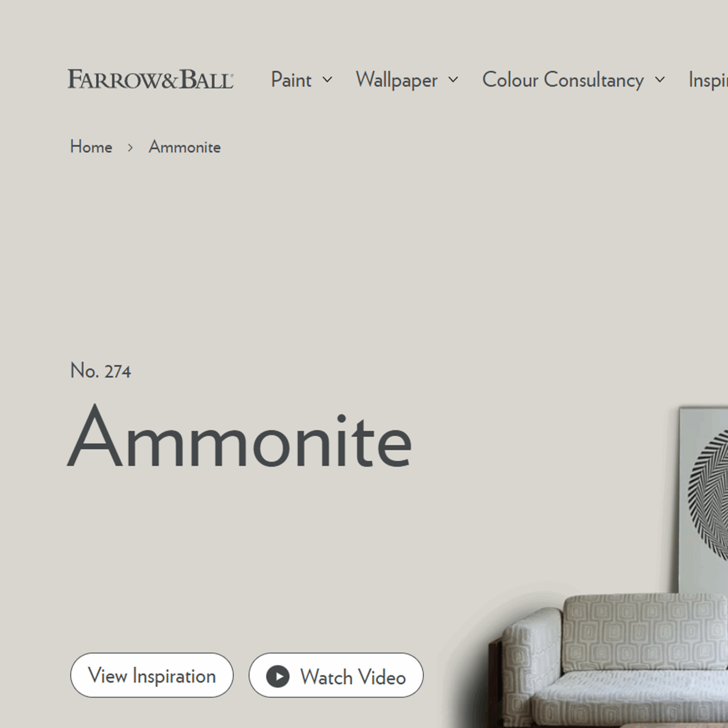Click the breadcrumb separator arrow after Home
The width and height of the screenshot is (728, 728).
tap(130, 148)
